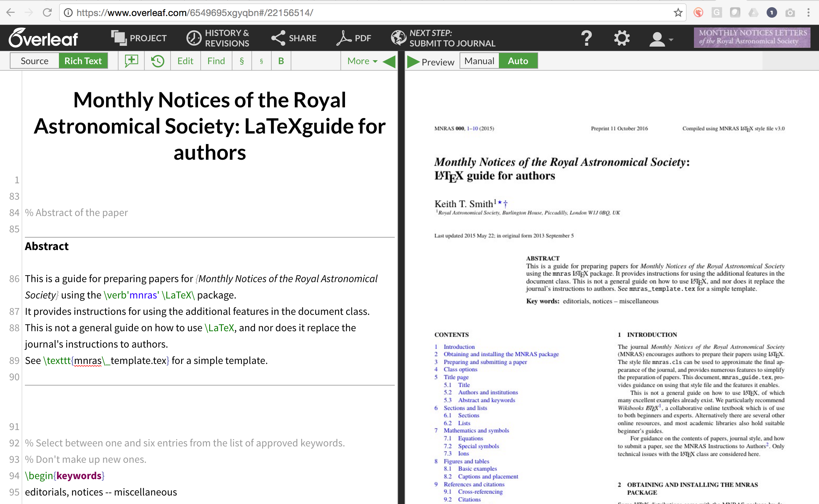
Task: Click the Manual compile button
Action: point(479,61)
